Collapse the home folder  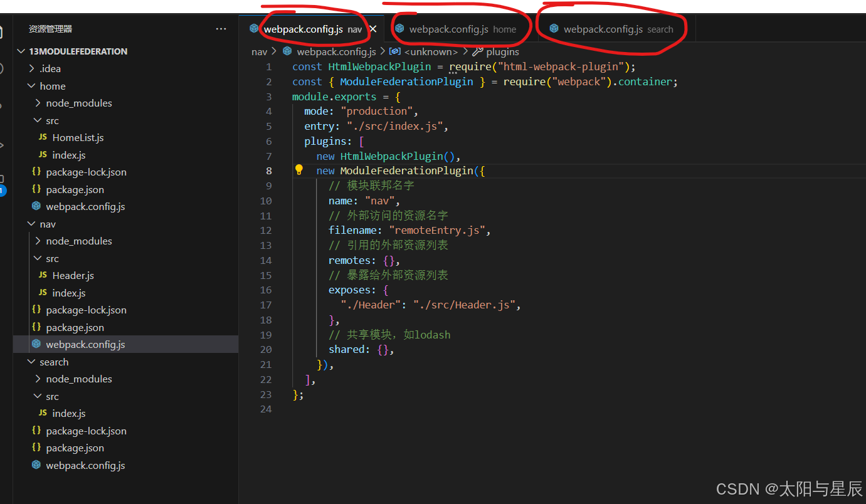pos(52,86)
